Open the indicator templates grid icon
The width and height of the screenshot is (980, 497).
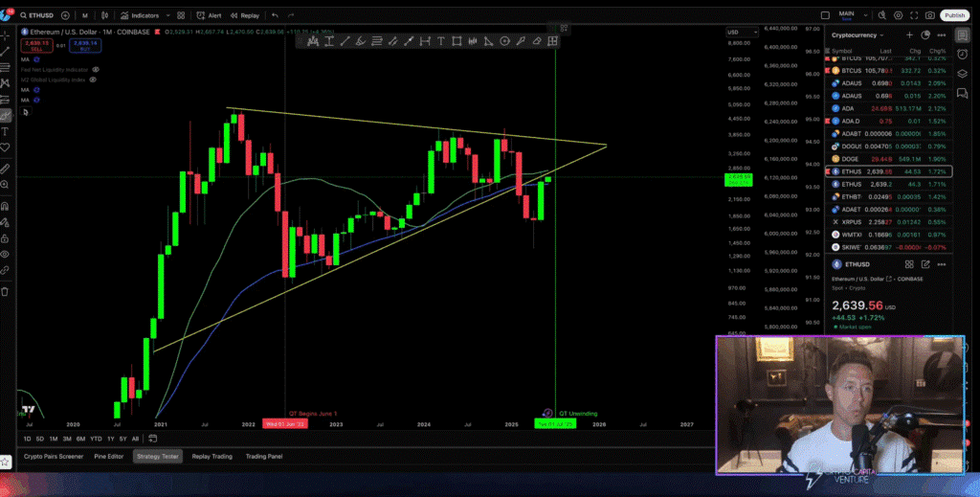point(181,15)
